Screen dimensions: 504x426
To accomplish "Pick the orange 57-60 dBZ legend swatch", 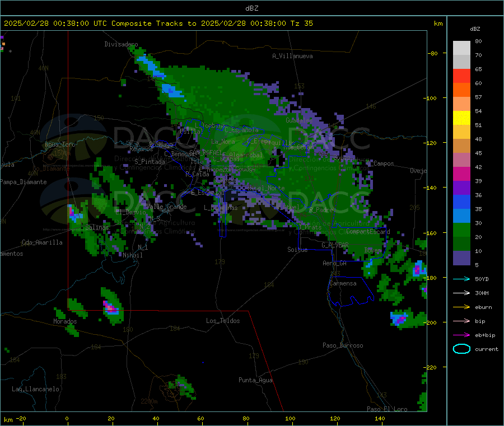I will pyautogui.click(x=461, y=90).
